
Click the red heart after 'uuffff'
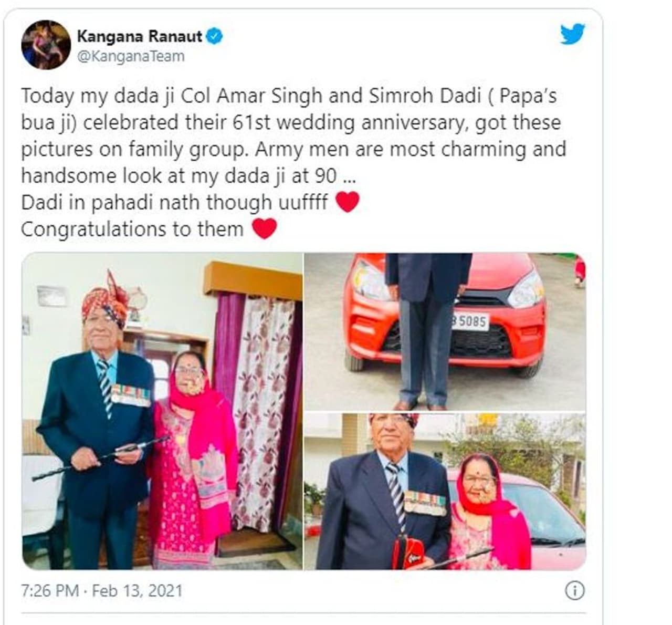pyautogui.click(x=347, y=202)
